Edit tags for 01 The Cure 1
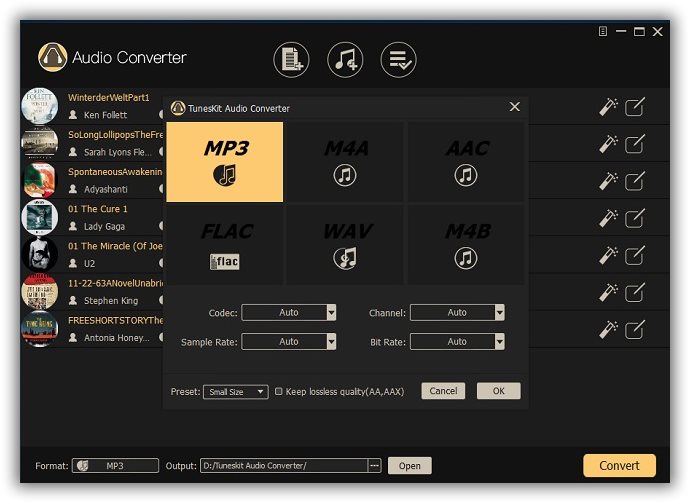The image size is (690, 503). pyautogui.click(x=635, y=218)
